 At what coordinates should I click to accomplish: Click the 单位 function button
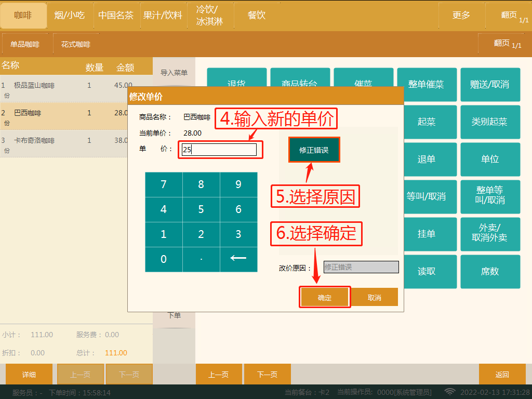[490, 159]
